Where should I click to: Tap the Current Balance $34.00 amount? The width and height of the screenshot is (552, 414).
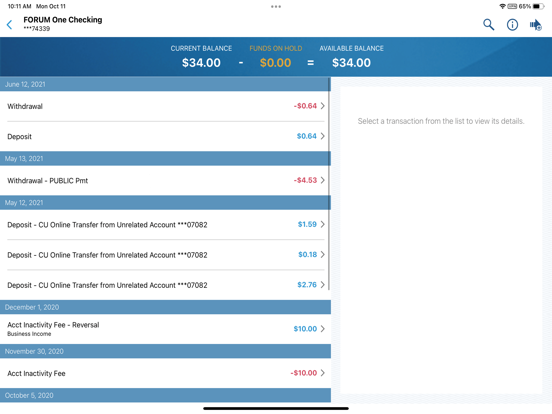[x=201, y=63]
